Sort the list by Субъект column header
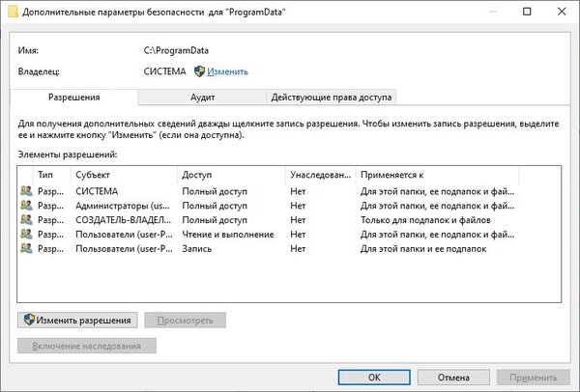Screen dimensions: 580x392 pyautogui.click(x=124, y=175)
